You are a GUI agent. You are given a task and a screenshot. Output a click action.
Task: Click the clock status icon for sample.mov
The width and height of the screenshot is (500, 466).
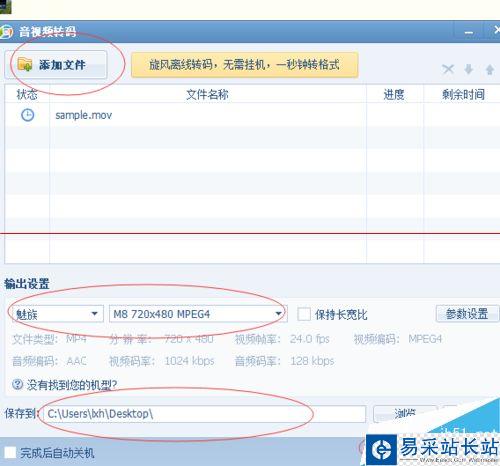pos(27,115)
